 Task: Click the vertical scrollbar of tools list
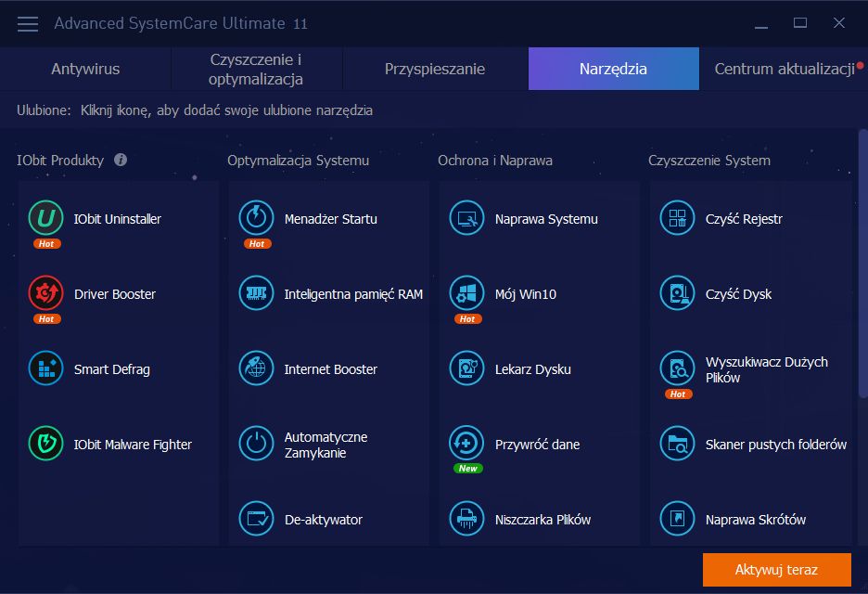[x=862, y=263]
